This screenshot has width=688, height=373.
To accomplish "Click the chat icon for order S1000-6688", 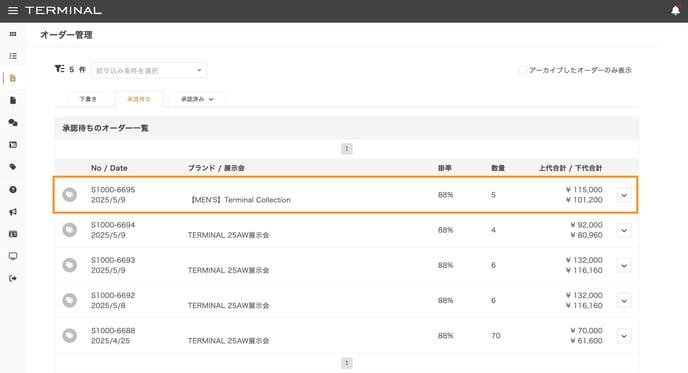I will coord(69,336).
